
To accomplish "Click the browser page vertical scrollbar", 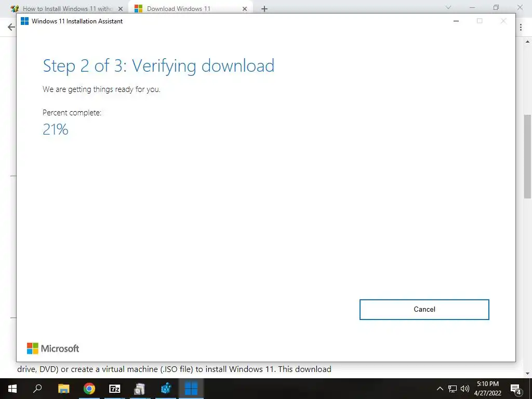I will tap(528, 156).
